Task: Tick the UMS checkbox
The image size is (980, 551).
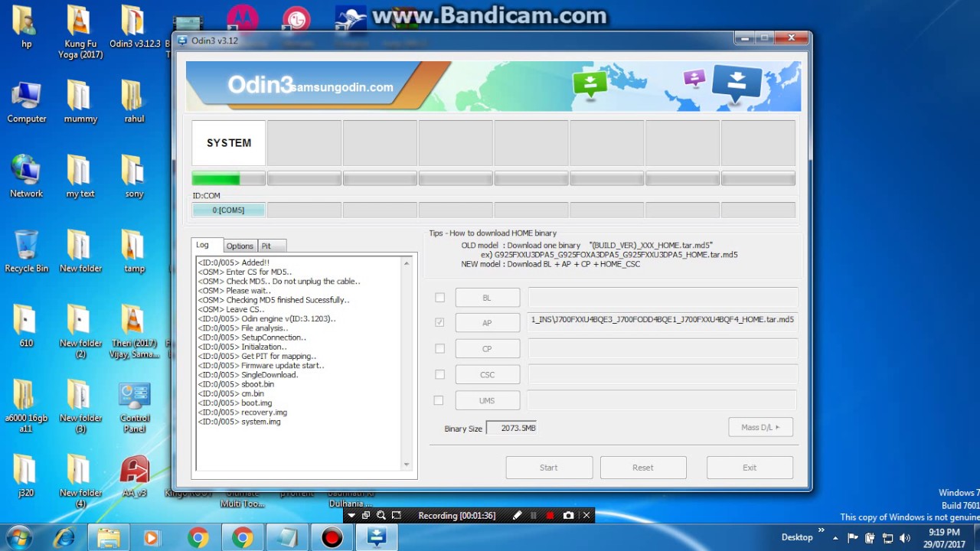Action: [x=439, y=400]
